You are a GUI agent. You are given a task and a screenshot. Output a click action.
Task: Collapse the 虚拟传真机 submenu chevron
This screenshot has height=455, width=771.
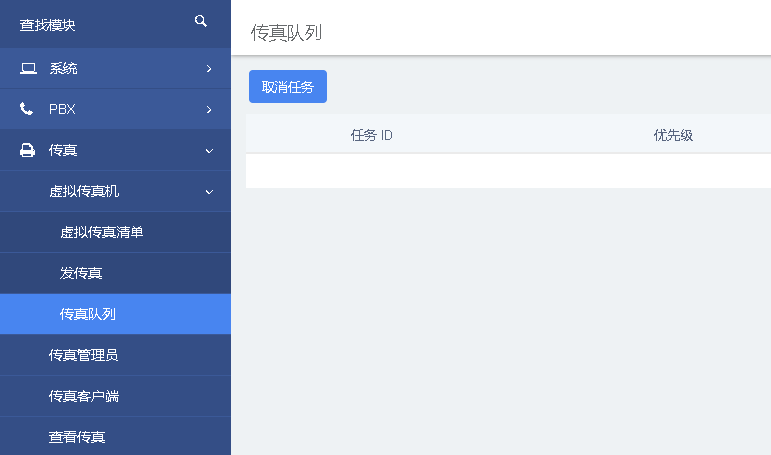click(209, 191)
